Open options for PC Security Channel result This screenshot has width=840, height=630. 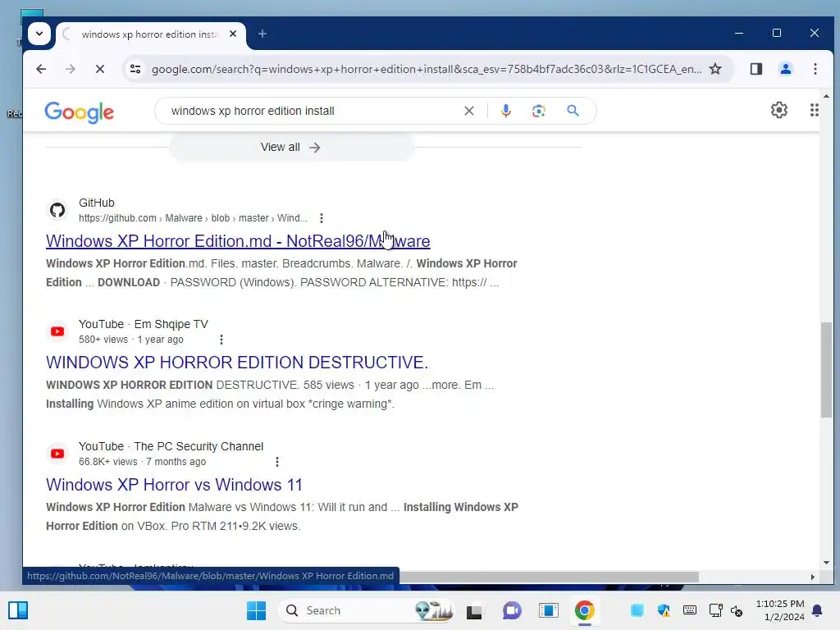(x=277, y=462)
